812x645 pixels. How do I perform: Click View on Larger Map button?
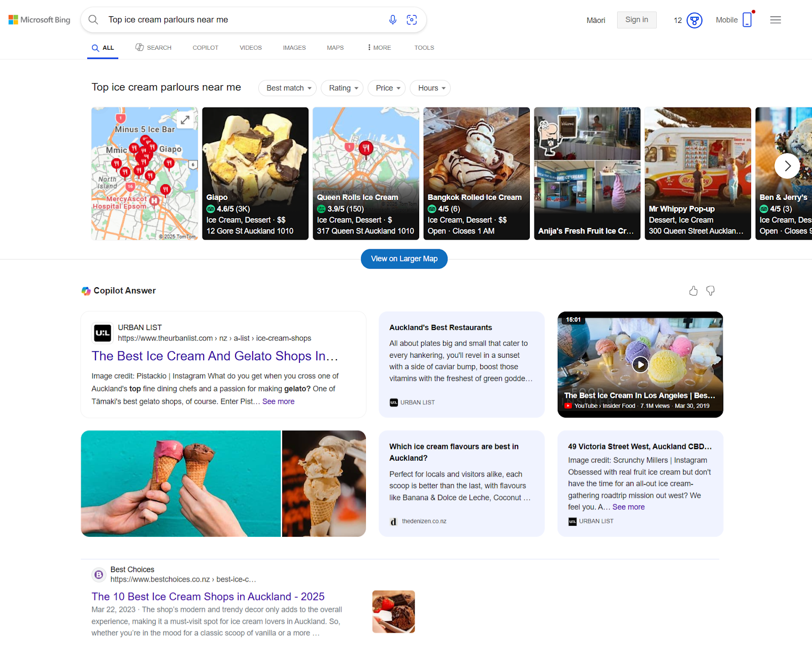(404, 259)
